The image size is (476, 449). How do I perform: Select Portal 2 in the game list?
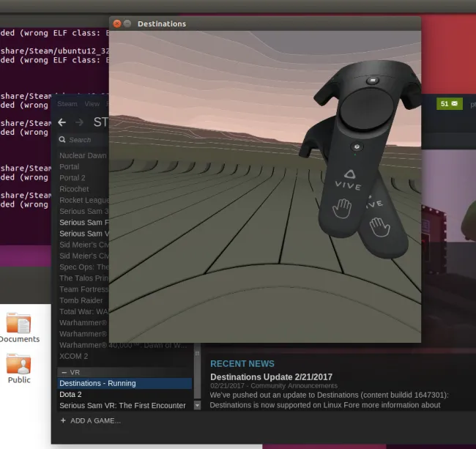(72, 178)
